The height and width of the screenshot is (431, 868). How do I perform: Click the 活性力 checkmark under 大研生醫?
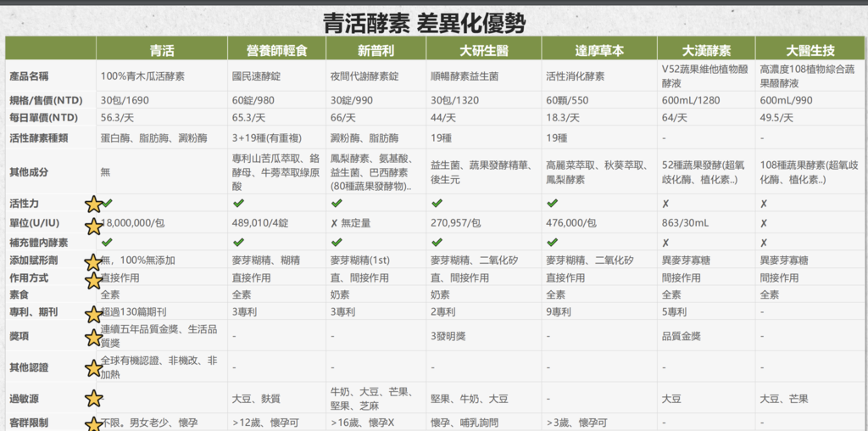pos(437,204)
